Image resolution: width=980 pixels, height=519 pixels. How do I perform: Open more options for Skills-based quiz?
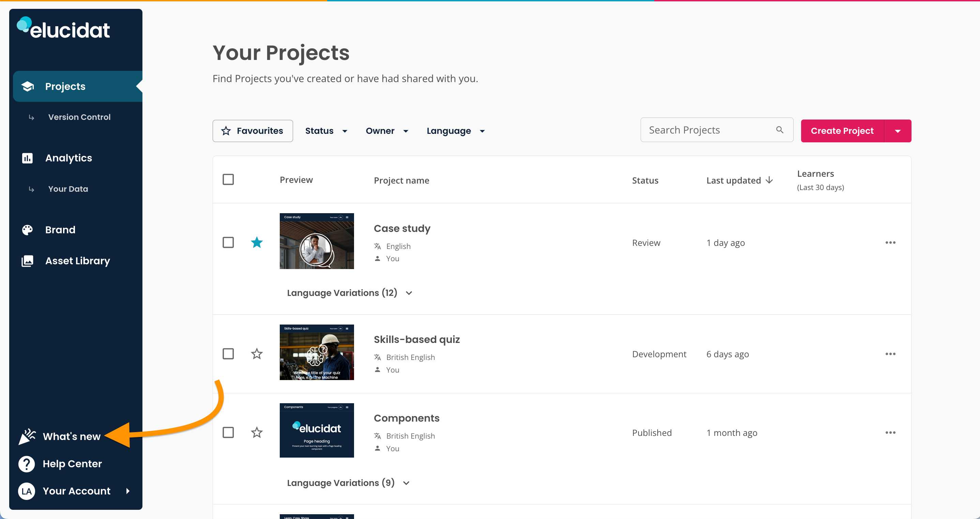[x=890, y=354]
